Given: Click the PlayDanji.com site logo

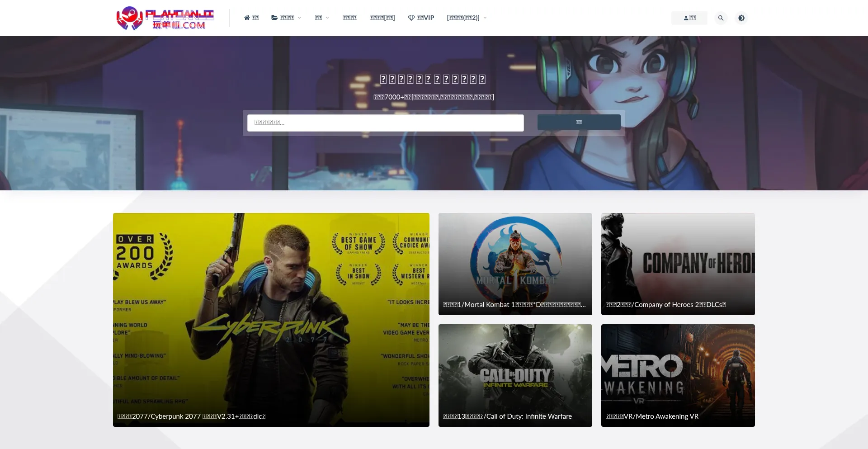Looking at the screenshot, I should coord(165,18).
